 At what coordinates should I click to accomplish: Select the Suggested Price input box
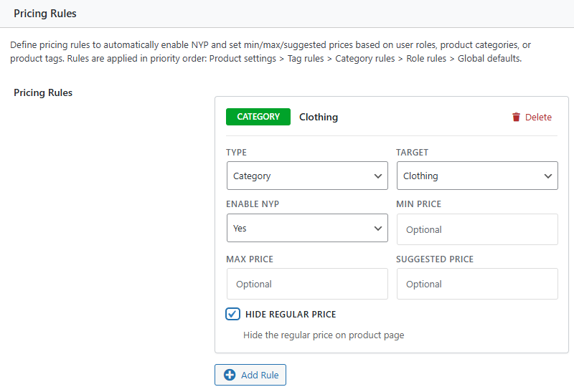pyautogui.click(x=477, y=284)
